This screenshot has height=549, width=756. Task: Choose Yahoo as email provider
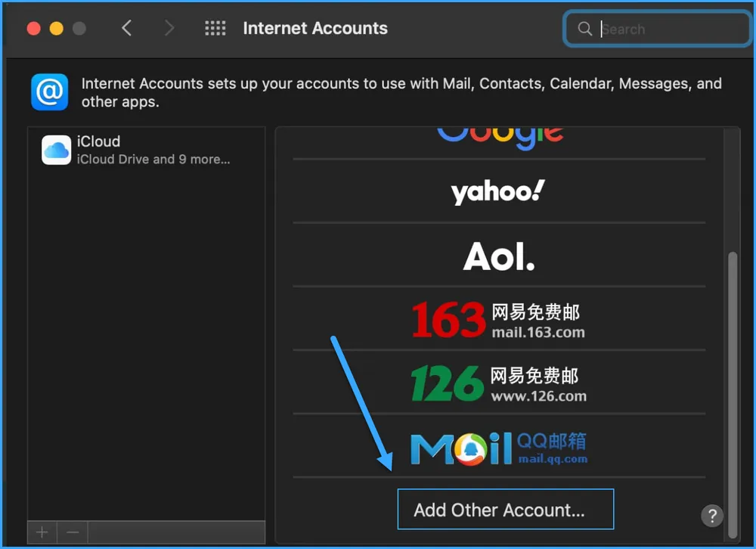[x=497, y=192]
